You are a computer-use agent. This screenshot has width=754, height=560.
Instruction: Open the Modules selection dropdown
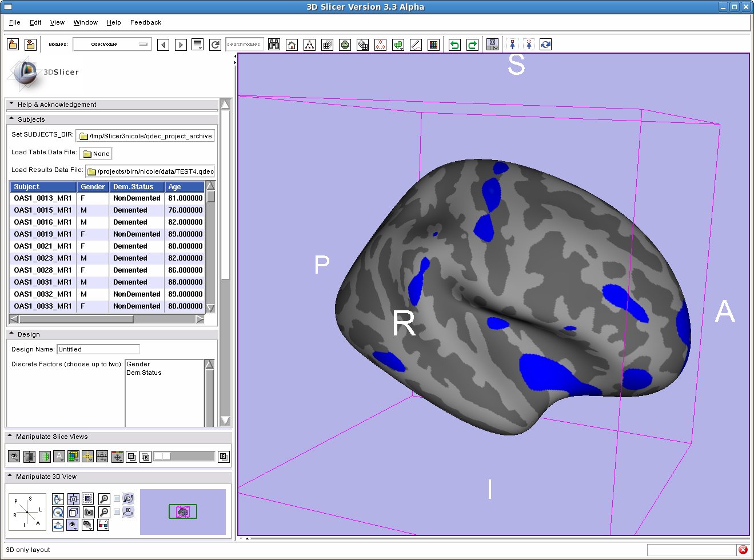(112, 44)
